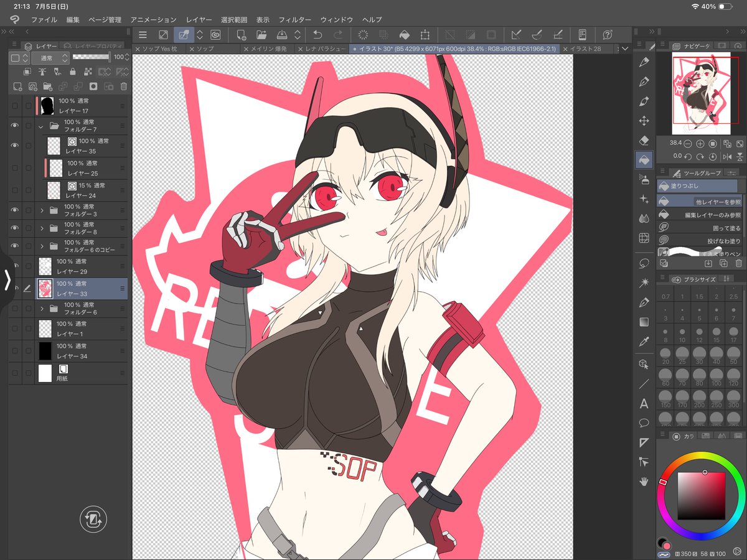This screenshot has height=560, width=747.
Task: Open the アニメーション menu
Action: [154, 20]
